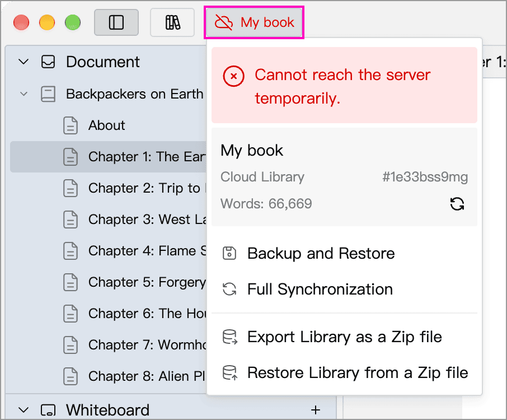Screen dimensions: 507x420
Task: Collapse Backackers on Earth book chevron
Action: click(24, 94)
